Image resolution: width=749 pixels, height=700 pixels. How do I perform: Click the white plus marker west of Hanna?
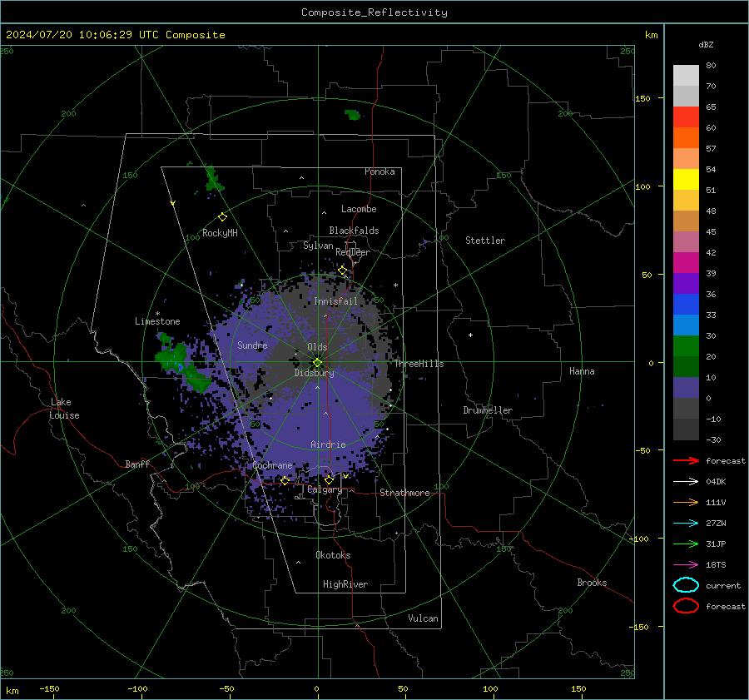pos(470,335)
